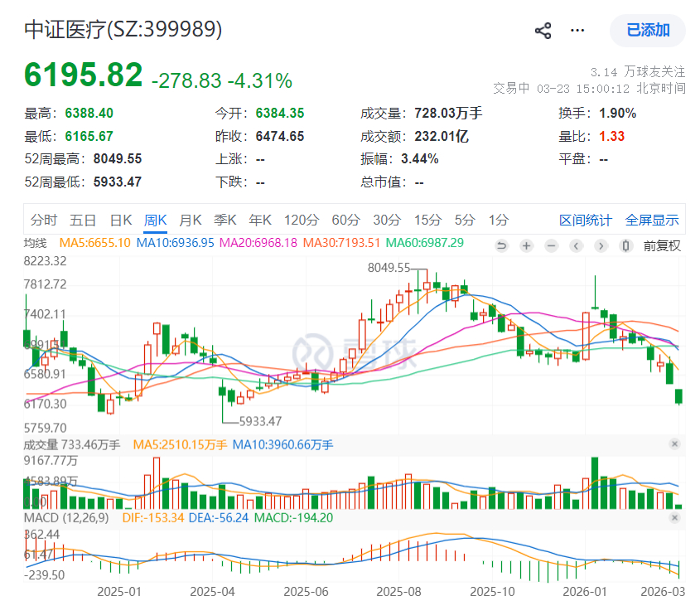
Task: Click the 3.14 万球友关注 followers text
Action: click(x=638, y=71)
